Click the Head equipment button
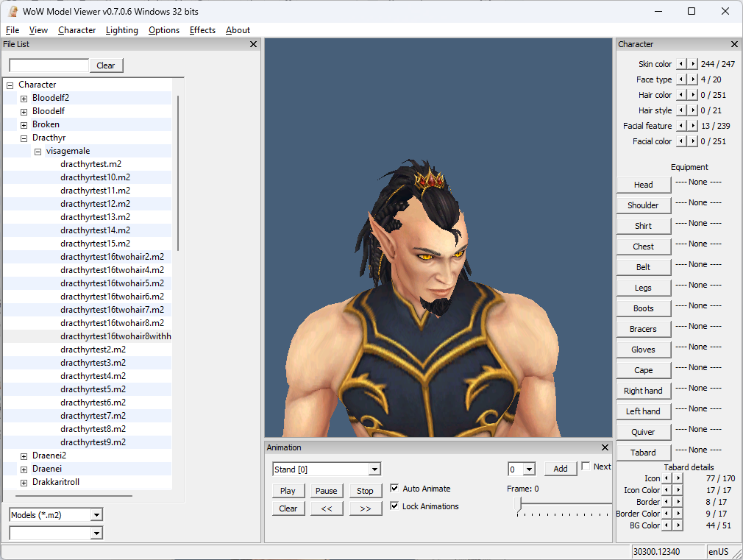The image size is (743, 560). 644,185
